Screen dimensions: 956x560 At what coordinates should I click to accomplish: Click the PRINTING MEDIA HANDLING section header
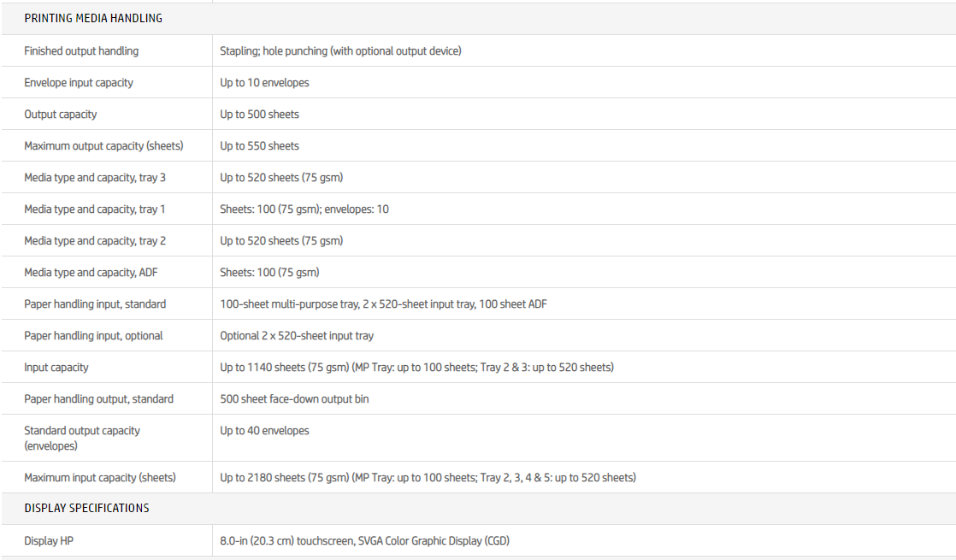coord(93,18)
